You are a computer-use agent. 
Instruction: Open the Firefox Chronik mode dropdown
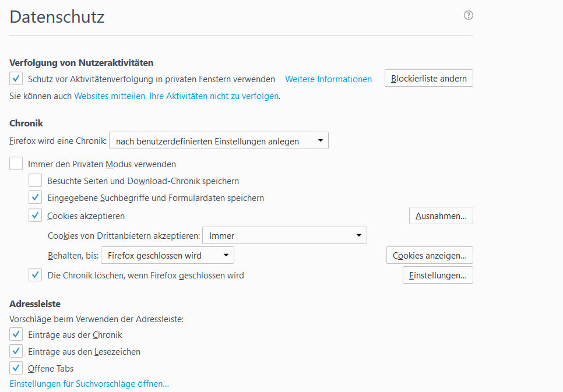click(x=219, y=141)
